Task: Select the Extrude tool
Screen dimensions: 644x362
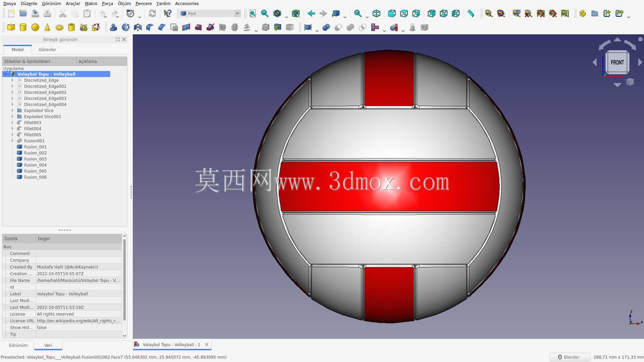Action: click(114, 27)
